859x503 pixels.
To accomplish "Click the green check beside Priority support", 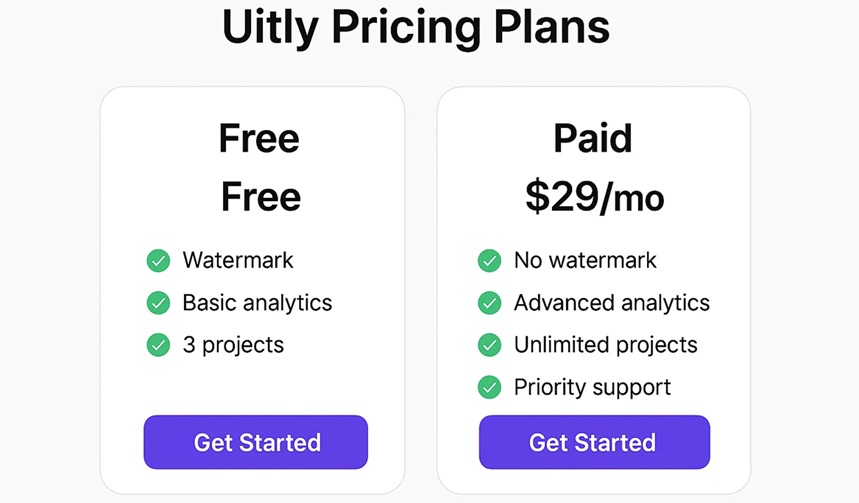I will [489, 387].
